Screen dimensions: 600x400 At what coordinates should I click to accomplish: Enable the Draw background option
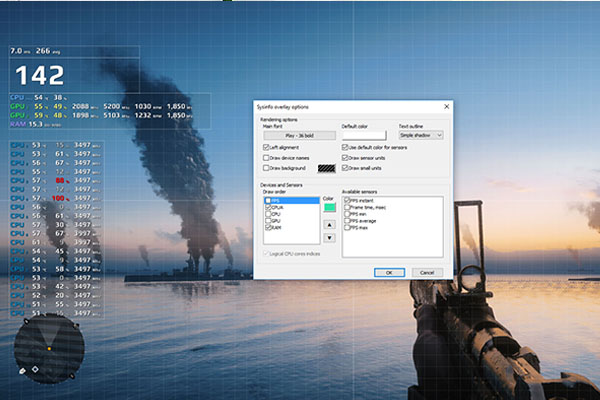click(264, 168)
